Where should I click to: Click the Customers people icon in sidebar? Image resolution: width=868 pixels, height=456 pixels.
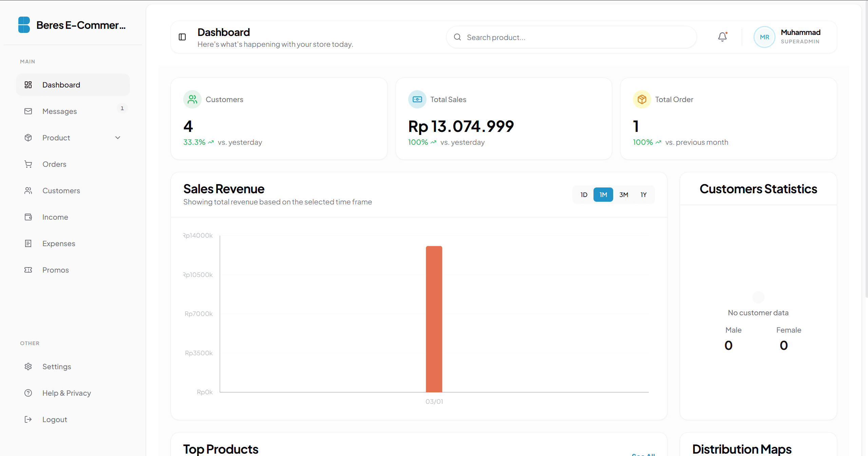(28, 191)
